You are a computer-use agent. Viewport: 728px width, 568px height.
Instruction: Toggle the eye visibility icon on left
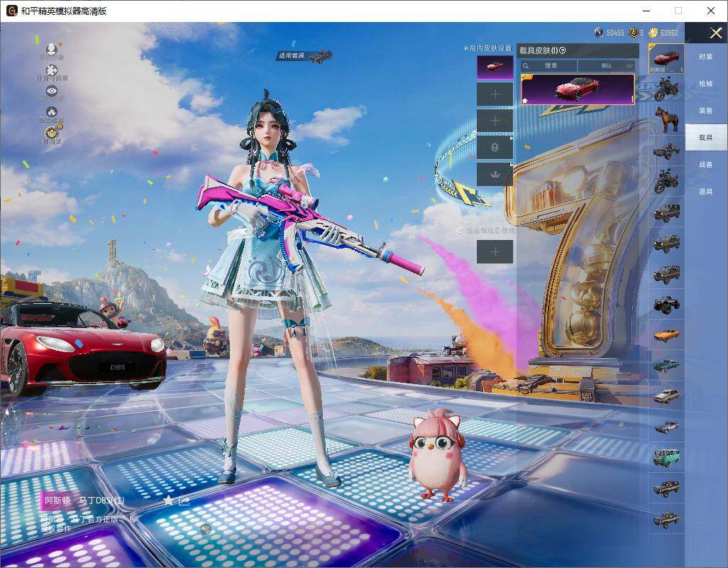click(52, 91)
